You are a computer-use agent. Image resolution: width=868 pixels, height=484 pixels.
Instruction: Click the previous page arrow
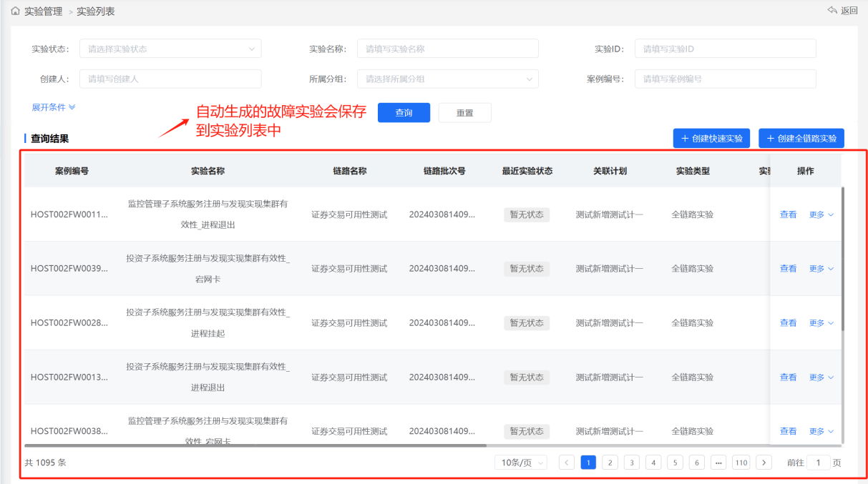[567, 463]
